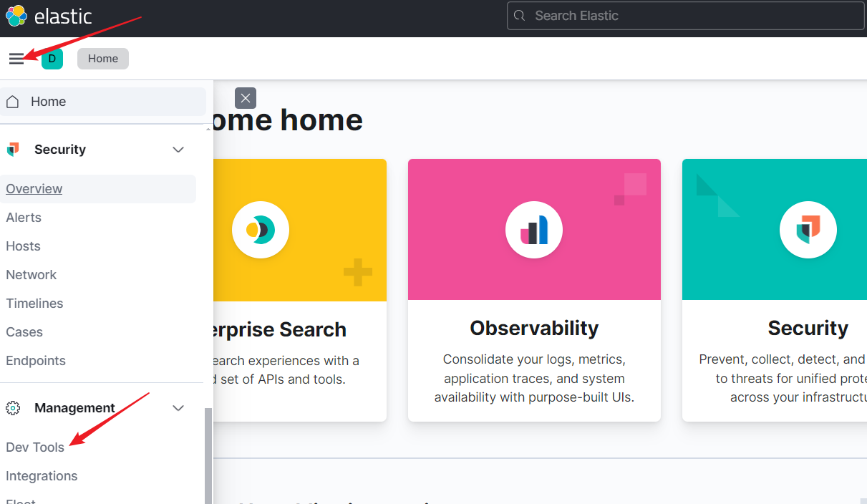Click the Security card description text

[783, 378]
